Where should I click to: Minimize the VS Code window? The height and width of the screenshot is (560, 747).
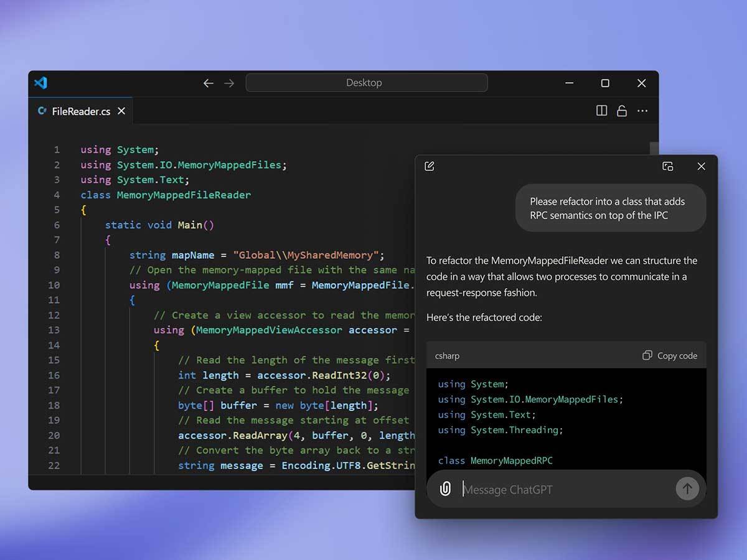pos(569,83)
